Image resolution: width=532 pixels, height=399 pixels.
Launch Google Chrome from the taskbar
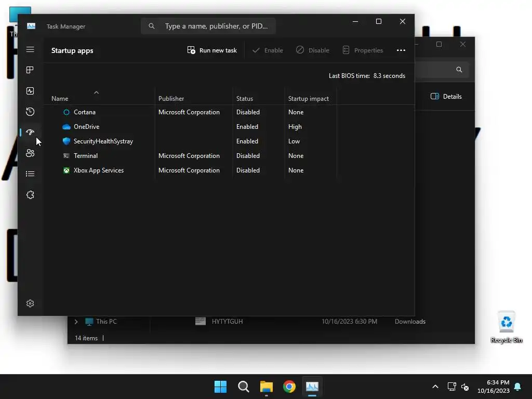(x=289, y=387)
